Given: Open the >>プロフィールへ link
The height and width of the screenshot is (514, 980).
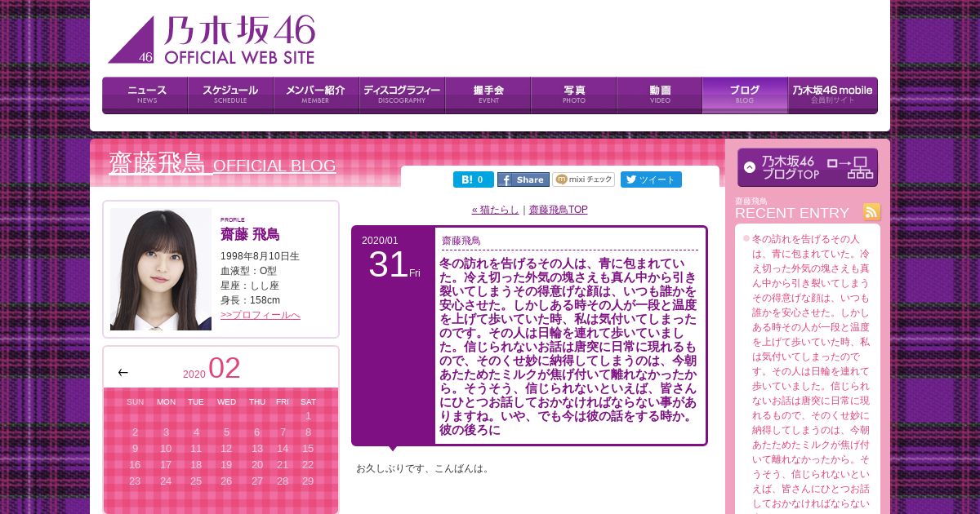Looking at the screenshot, I should coord(261,315).
